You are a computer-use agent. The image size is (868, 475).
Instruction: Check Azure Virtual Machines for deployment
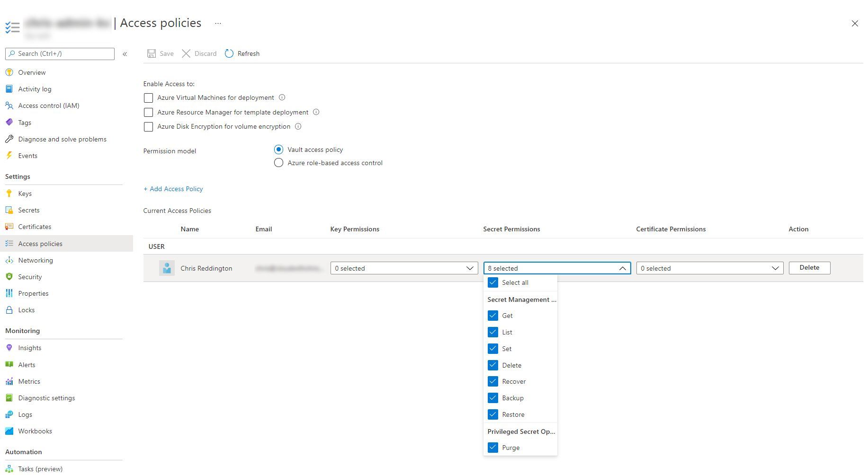[x=148, y=98]
